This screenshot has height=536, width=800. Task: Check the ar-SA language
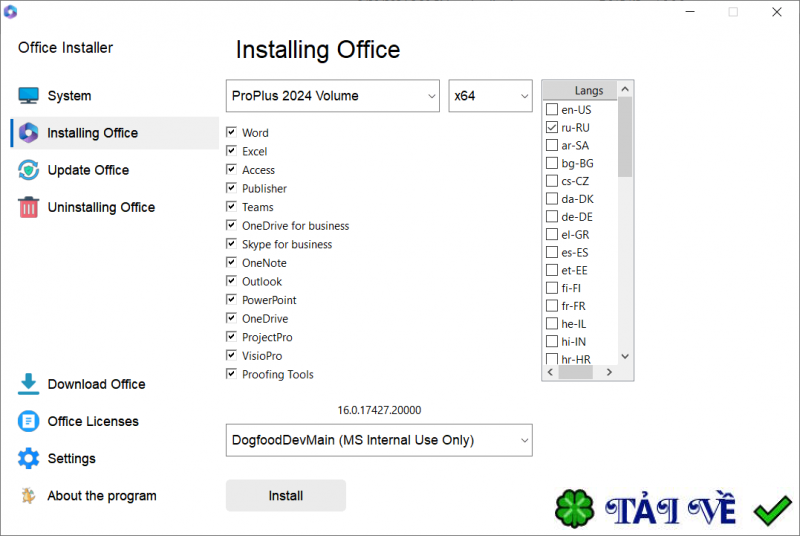tap(552, 145)
